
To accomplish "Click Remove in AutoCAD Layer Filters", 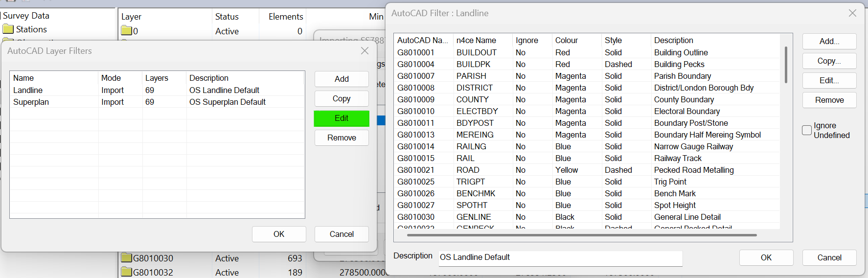I will tap(342, 138).
